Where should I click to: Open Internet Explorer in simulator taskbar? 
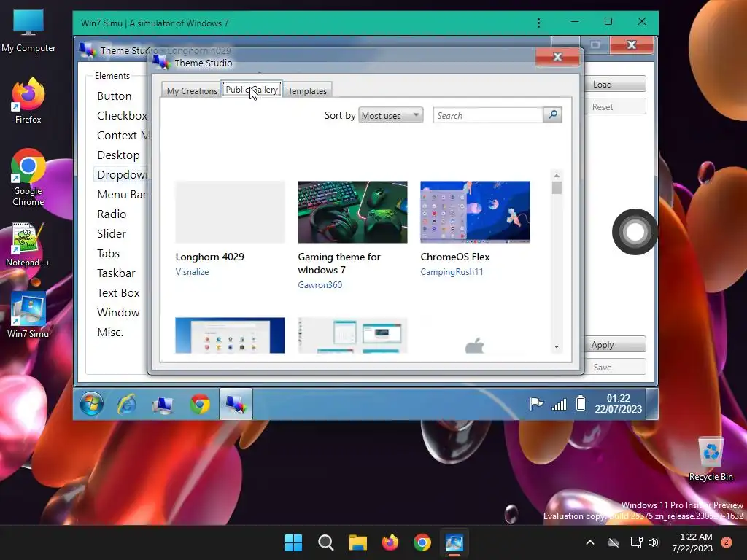coord(127,405)
